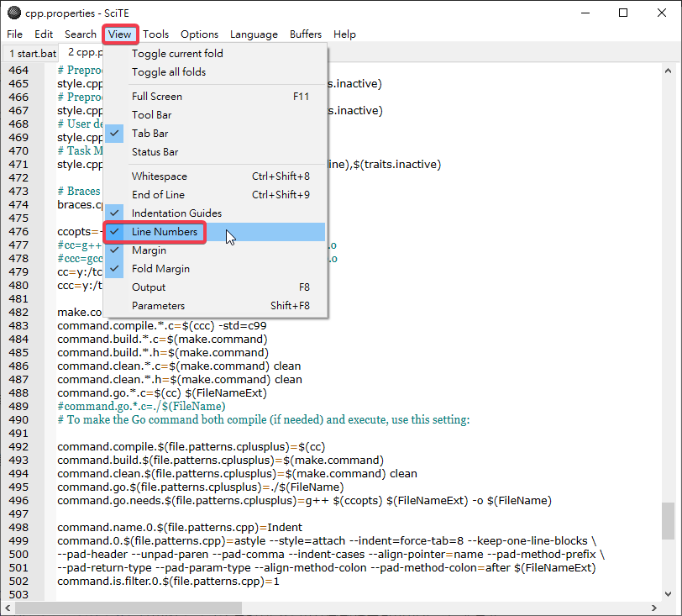Open the Output pane entry
Viewport: 682px width, 616px height.
tap(149, 287)
